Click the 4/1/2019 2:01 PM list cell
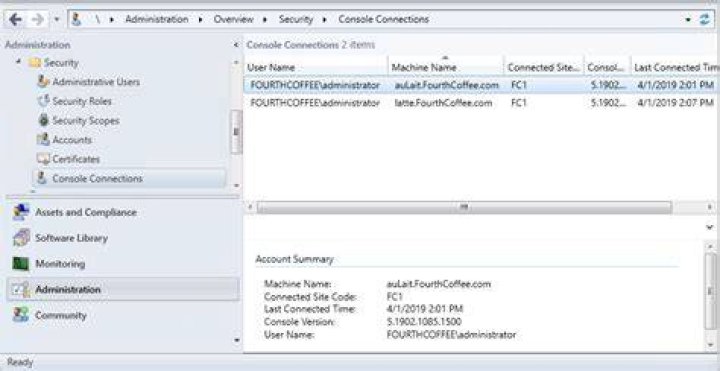The image size is (720, 371). click(675, 85)
